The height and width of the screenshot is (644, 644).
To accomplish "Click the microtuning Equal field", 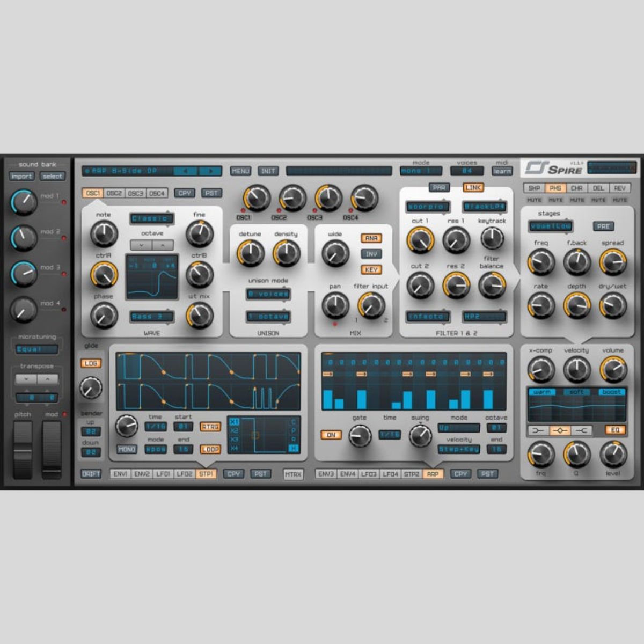I will click(37, 349).
